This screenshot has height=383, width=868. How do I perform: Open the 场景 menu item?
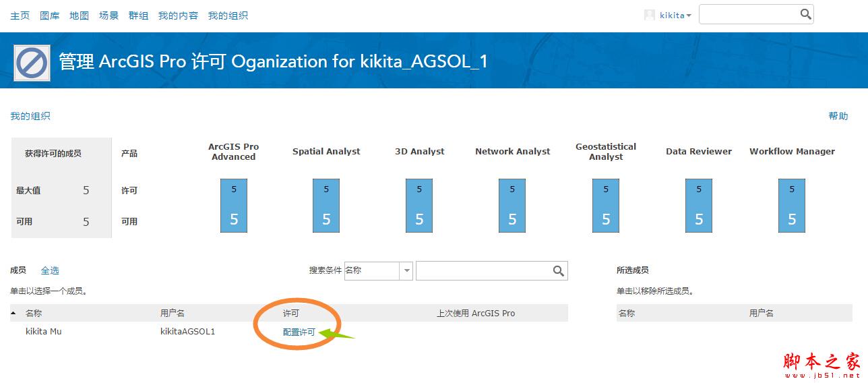pyautogui.click(x=108, y=16)
